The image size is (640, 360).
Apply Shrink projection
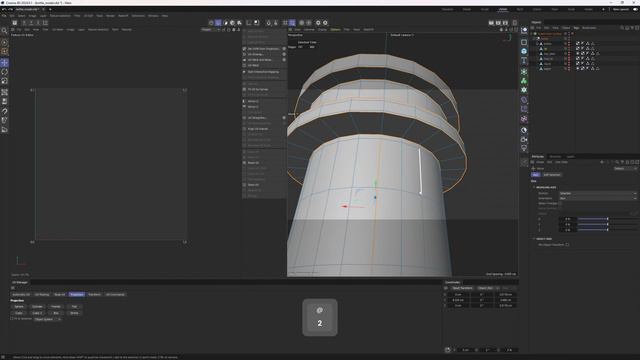[74, 313]
